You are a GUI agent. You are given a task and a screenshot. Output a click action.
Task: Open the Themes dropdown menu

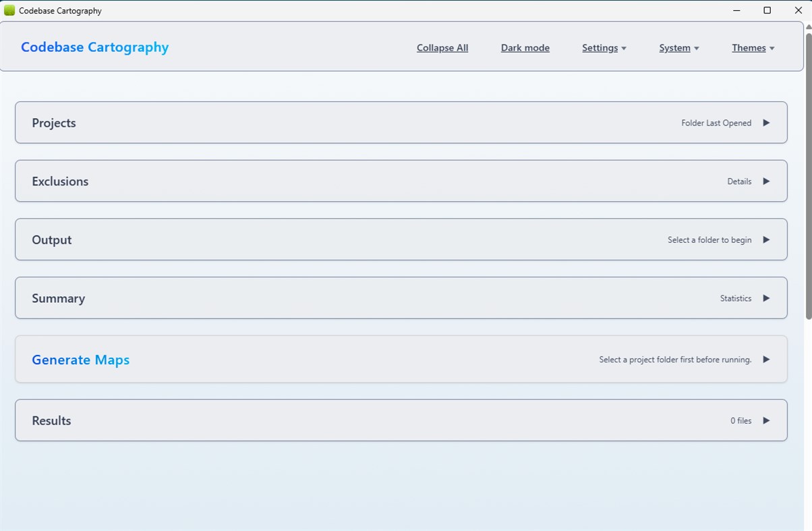(753, 48)
